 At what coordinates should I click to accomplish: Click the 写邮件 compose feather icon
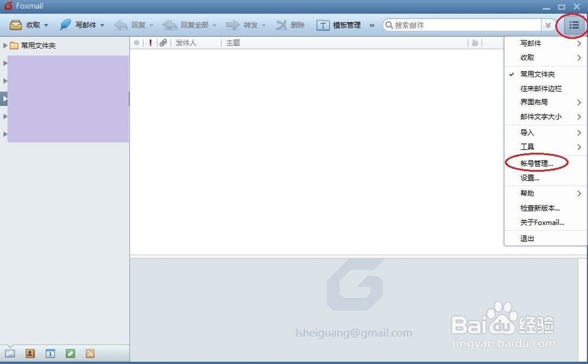pyautogui.click(x=65, y=25)
